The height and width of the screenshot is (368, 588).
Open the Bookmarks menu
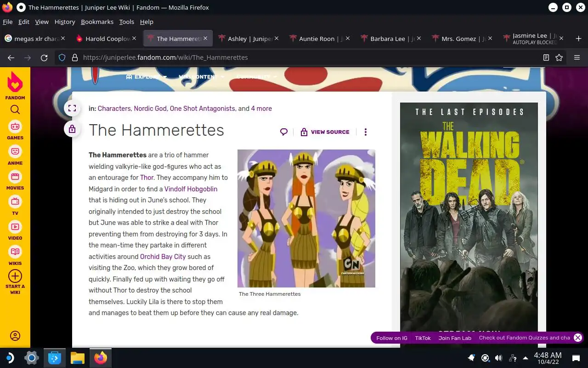pos(97,22)
